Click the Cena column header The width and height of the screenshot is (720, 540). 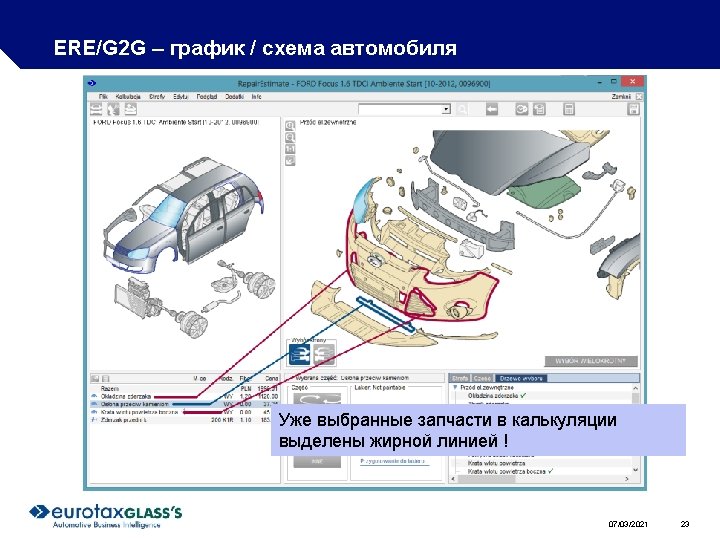[272, 378]
